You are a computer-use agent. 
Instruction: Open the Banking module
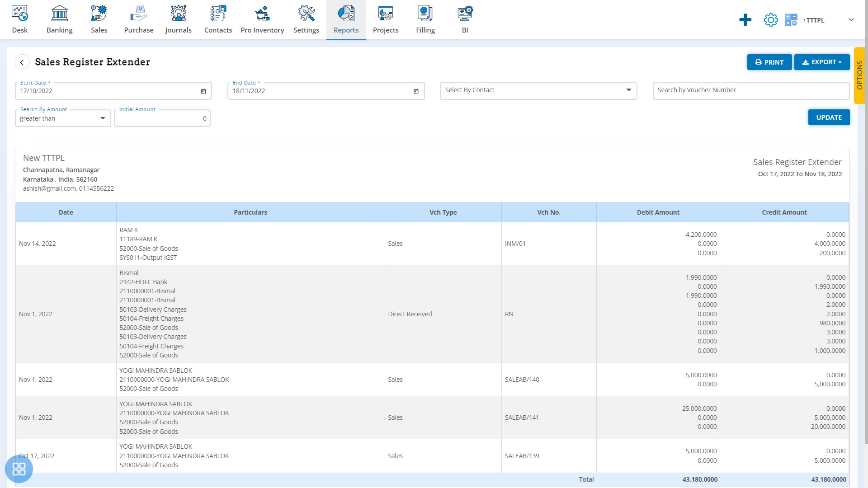pos(60,19)
